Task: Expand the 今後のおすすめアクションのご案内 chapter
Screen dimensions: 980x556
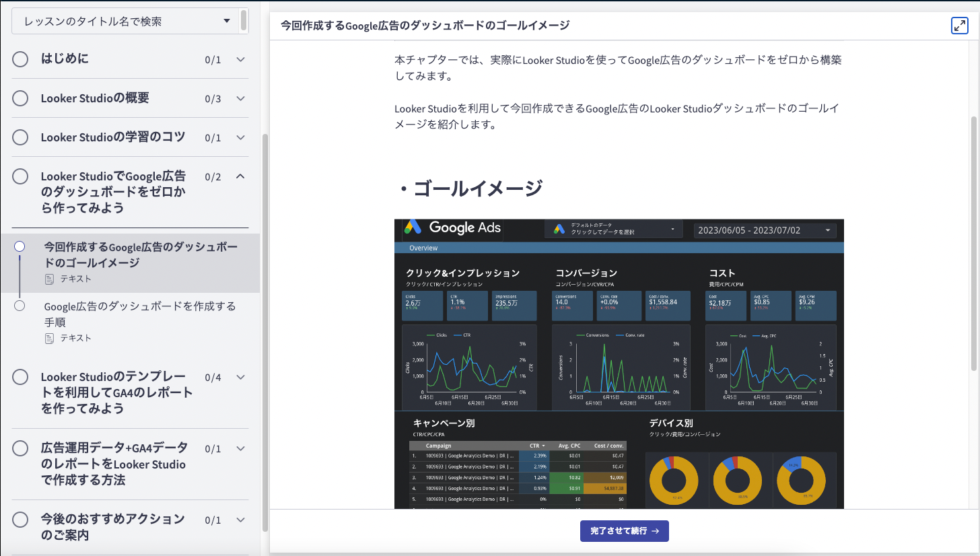Action: pos(240,520)
